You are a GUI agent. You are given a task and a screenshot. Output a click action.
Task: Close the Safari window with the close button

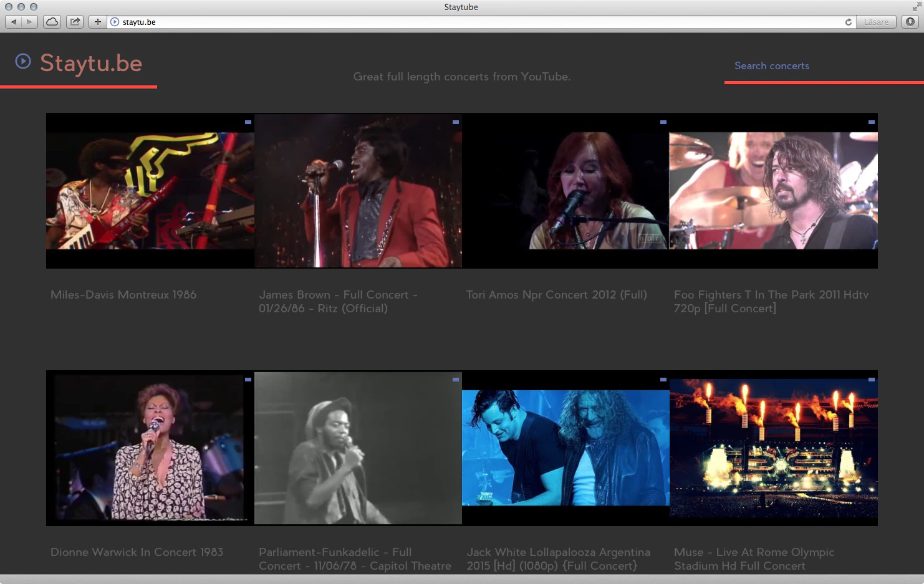click(9, 7)
